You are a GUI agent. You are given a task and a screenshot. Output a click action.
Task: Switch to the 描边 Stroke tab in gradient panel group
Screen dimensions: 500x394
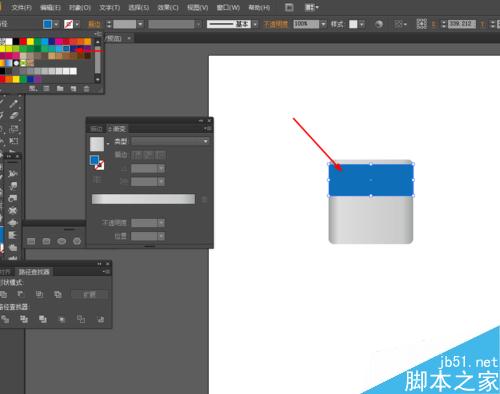click(96, 129)
